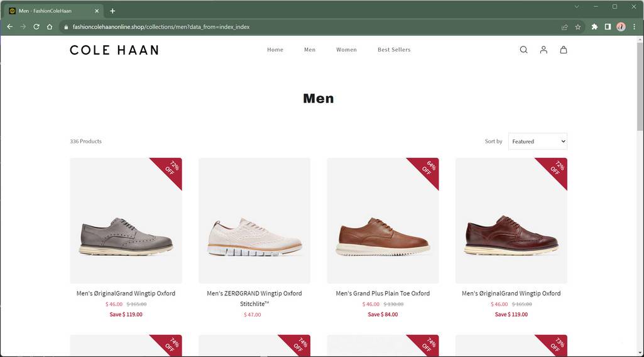The image size is (644, 357).
Task: Click the struck-through $130.00 price
Action: click(393, 304)
